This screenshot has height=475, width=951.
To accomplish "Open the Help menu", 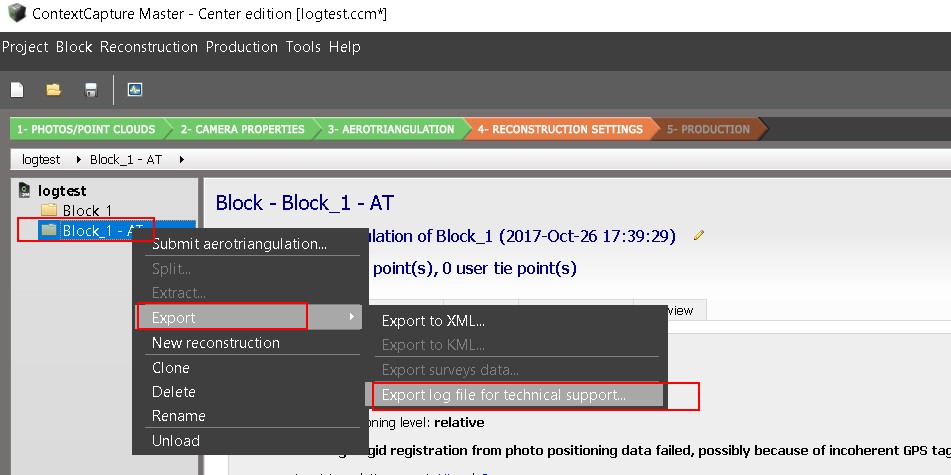I will point(344,47).
